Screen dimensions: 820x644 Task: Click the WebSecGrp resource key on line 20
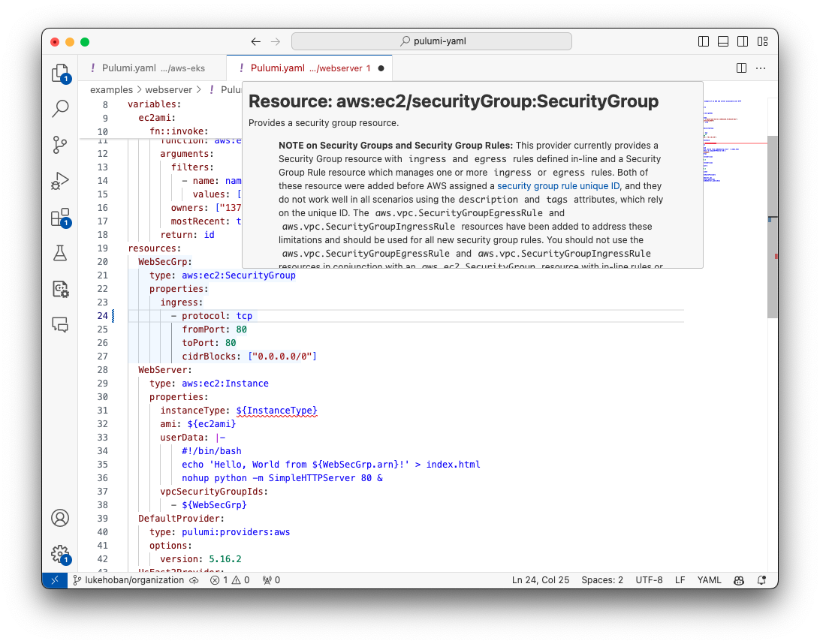pos(164,262)
